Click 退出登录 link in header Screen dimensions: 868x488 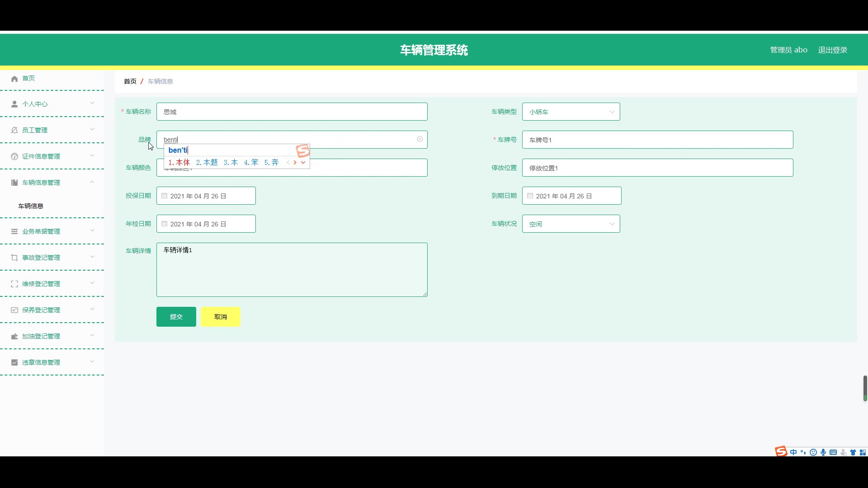pos(832,50)
